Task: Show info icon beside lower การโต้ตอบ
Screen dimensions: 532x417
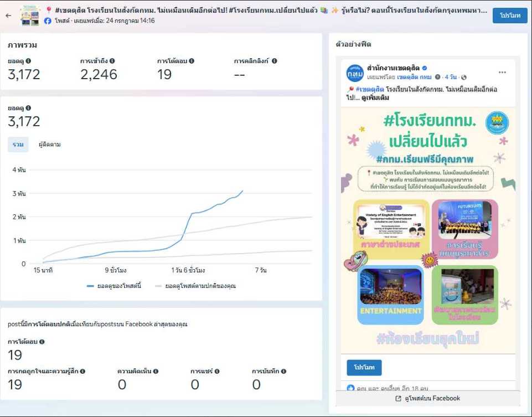Action: [x=42, y=342]
